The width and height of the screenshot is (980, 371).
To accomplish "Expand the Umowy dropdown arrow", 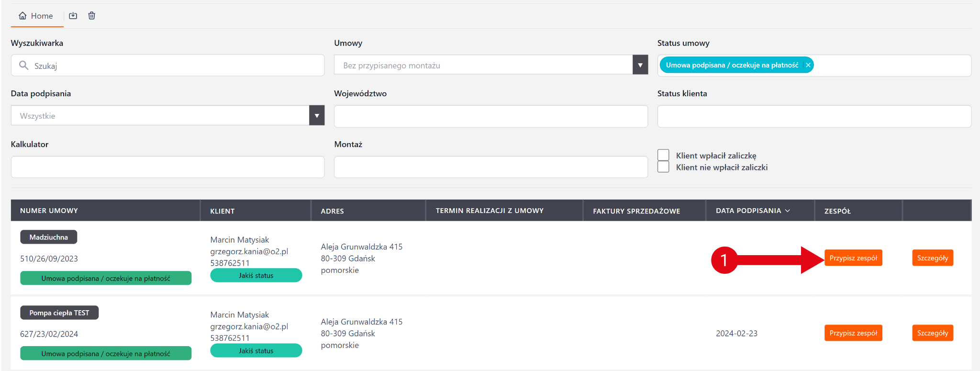I will coord(640,65).
